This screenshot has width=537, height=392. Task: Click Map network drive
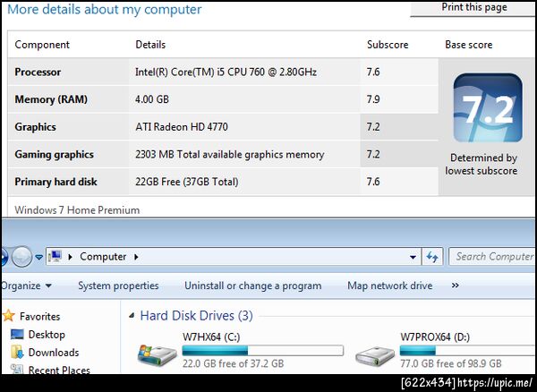tap(389, 285)
